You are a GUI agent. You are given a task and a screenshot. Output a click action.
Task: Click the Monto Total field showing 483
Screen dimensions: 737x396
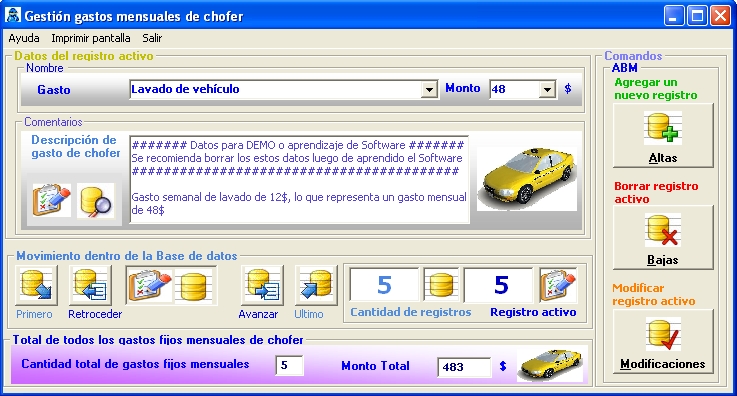pos(464,367)
